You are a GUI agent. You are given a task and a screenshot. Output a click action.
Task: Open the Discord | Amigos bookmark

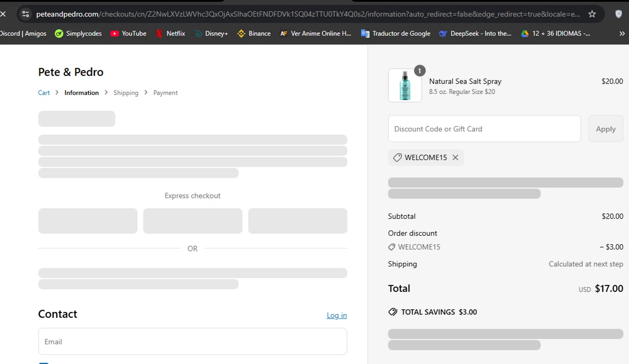click(x=23, y=34)
